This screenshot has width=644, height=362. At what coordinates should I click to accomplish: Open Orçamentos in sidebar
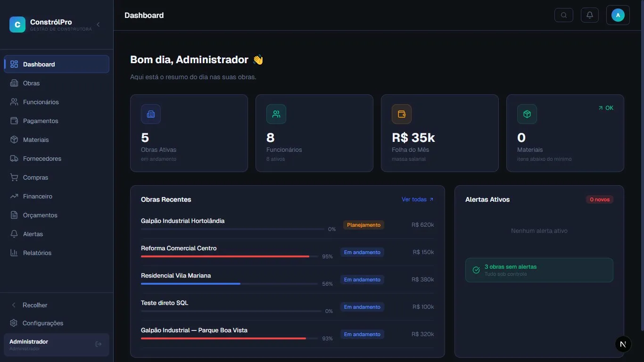click(x=57, y=215)
